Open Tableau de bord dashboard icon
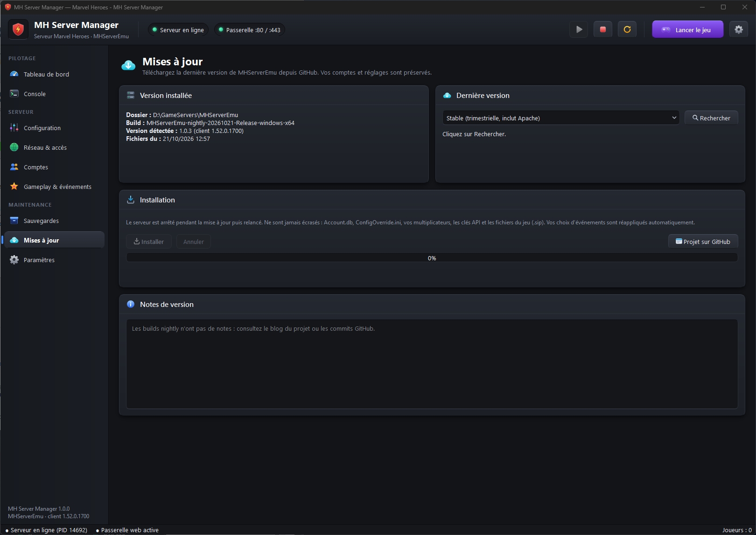 pos(14,74)
